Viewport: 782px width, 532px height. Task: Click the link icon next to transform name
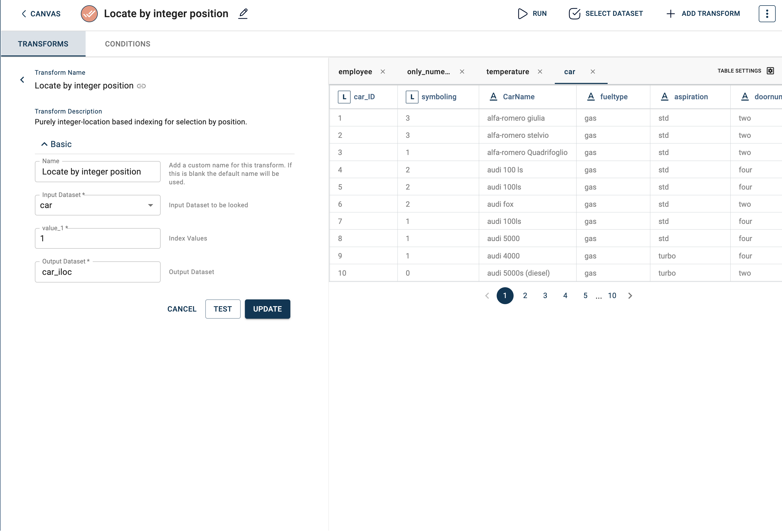[x=141, y=86]
